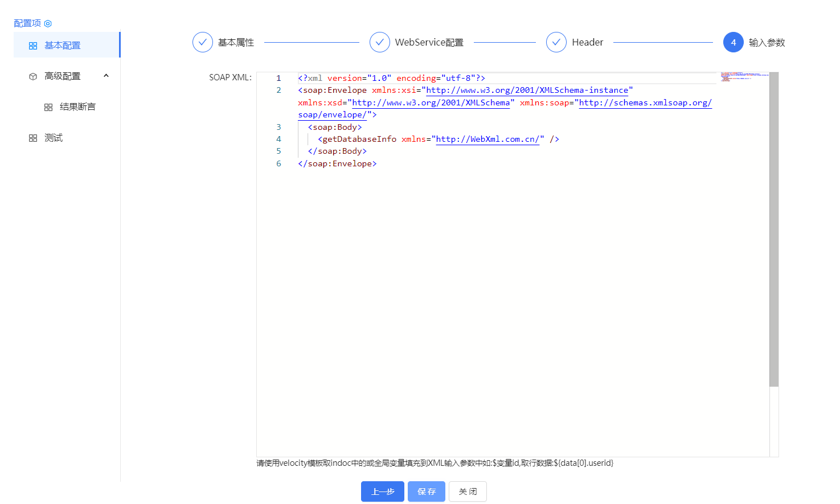840x504 pixels.
Task: Click line number 6 in the editor
Action: pyautogui.click(x=278, y=163)
